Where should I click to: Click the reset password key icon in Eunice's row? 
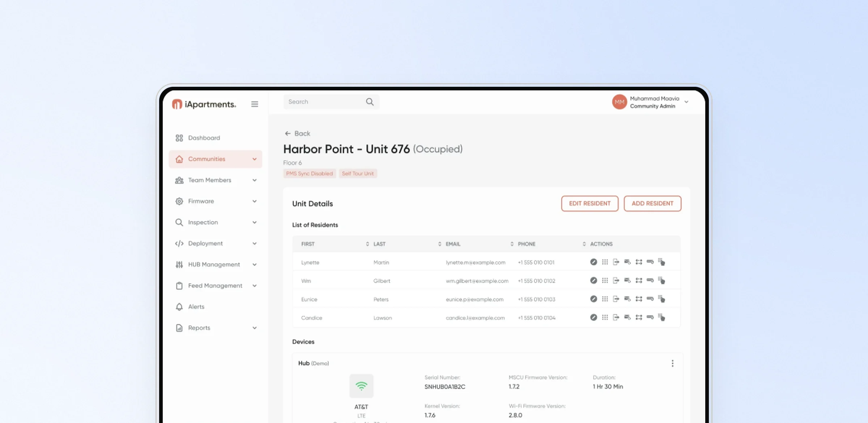pos(650,299)
